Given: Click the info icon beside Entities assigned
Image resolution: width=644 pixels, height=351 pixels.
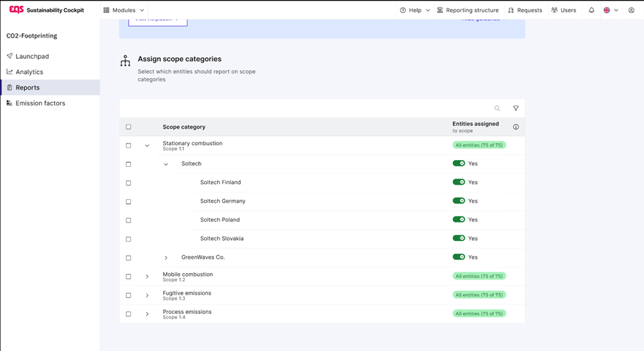Looking at the screenshot, I should pos(516,127).
